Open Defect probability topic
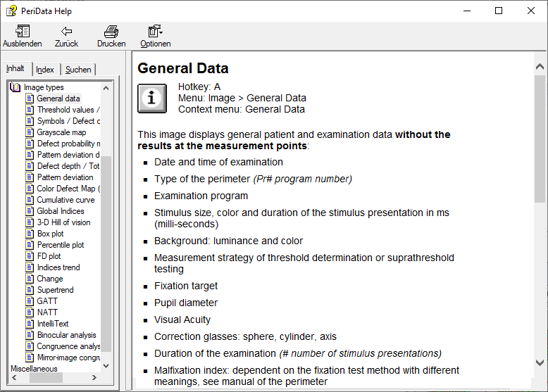This screenshot has width=548, height=392. click(68, 144)
